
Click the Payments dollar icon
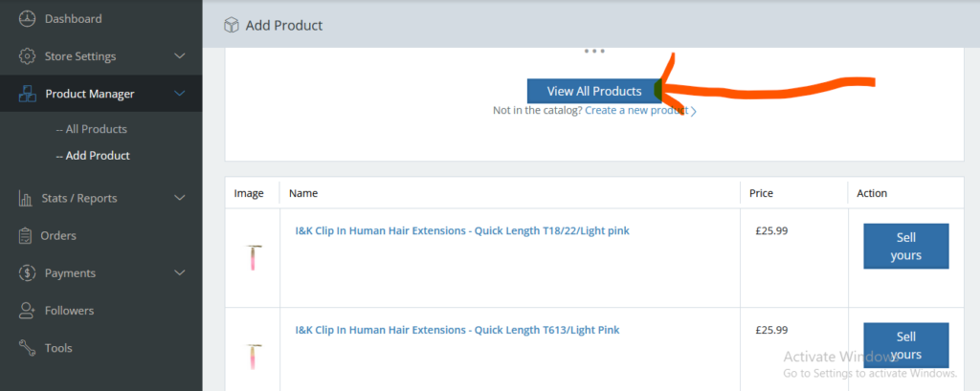click(x=27, y=273)
